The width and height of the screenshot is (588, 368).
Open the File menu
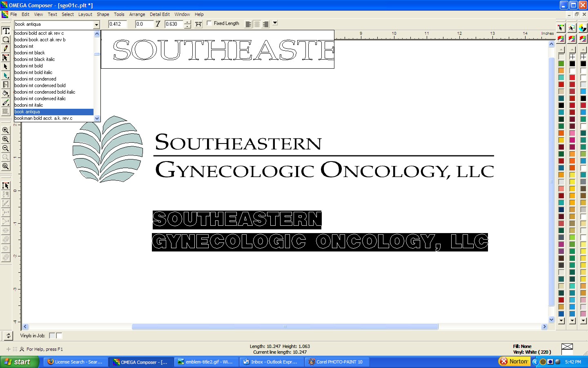tap(13, 14)
